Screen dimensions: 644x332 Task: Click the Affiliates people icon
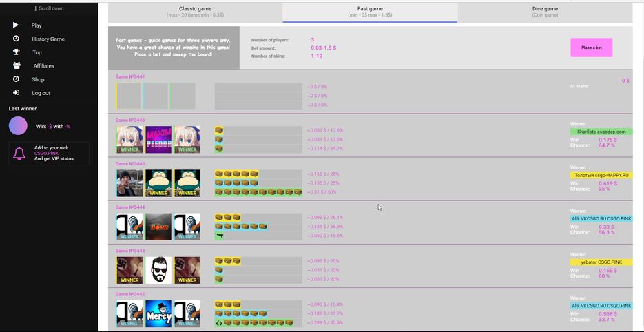17,65
